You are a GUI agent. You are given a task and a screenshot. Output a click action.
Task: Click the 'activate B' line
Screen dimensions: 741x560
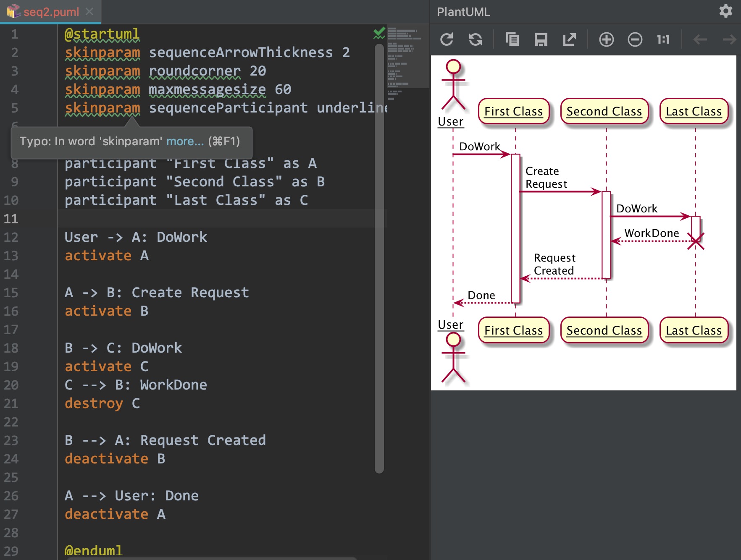106,311
